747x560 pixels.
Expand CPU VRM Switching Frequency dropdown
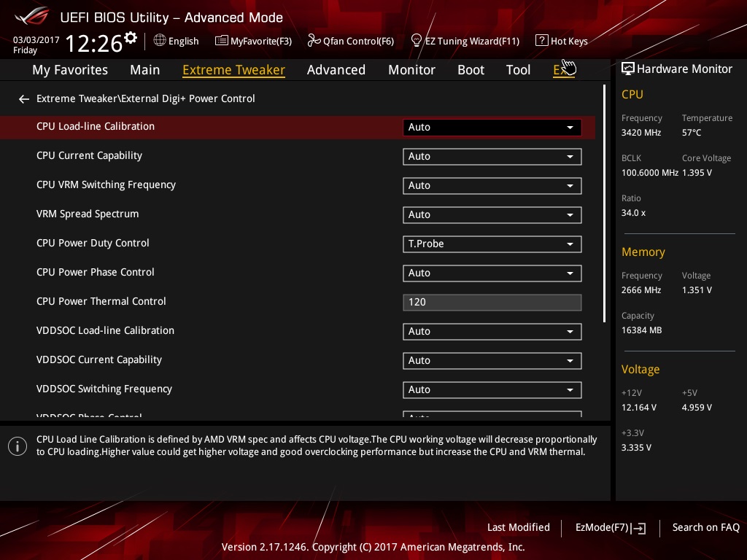coord(492,186)
